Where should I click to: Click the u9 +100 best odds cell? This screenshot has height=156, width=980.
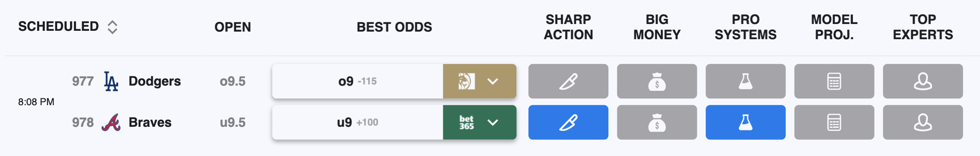click(358, 122)
